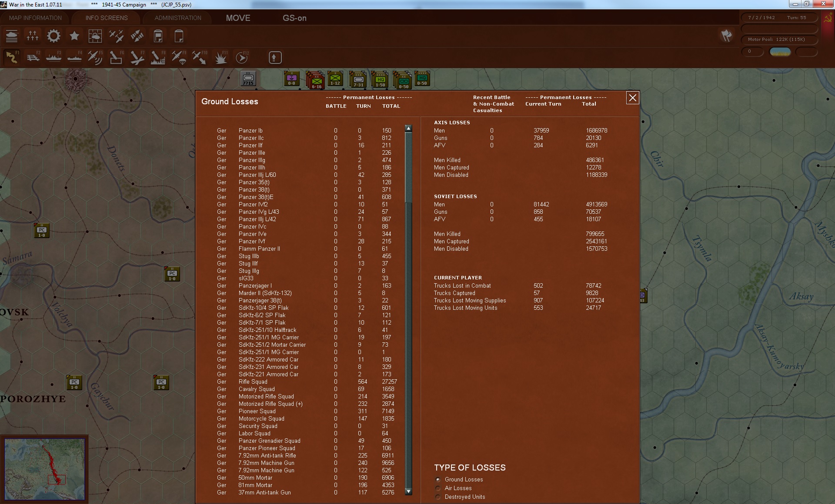Screen dimensions: 835x504
Task: Select the 6-16 red unit stack
Action: (x=316, y=80)
